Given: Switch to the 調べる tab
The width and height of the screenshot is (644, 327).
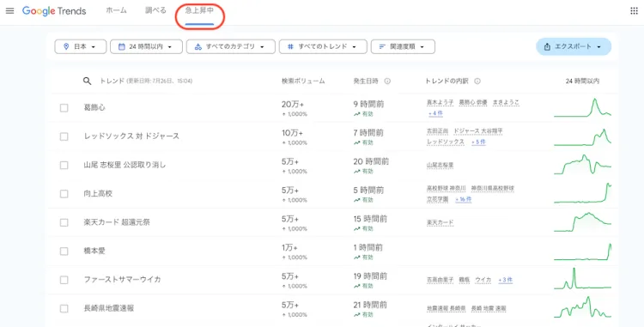Looking at the screenshot, I should point(155,11).
